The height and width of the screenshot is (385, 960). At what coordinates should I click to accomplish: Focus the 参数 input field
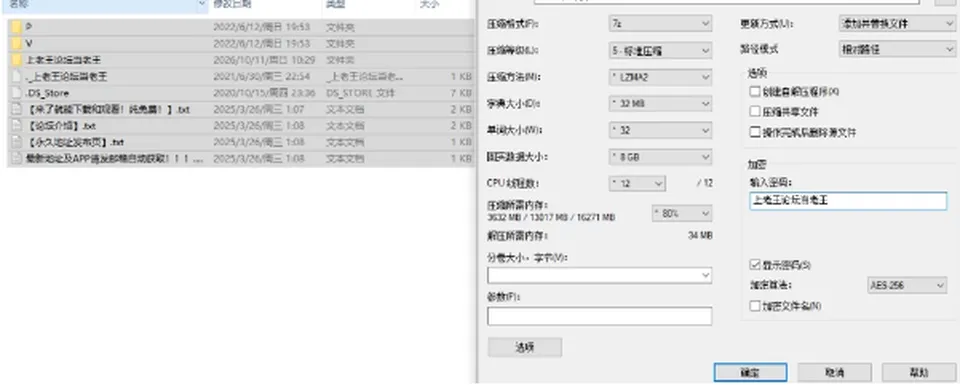click(599, 316)
